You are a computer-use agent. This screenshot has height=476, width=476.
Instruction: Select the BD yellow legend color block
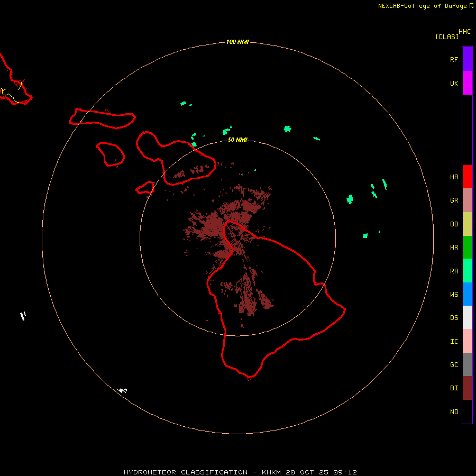(467, 224)
